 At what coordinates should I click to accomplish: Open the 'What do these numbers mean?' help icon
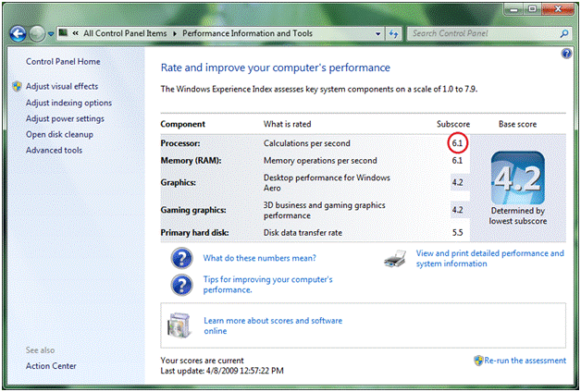point(181,258)
